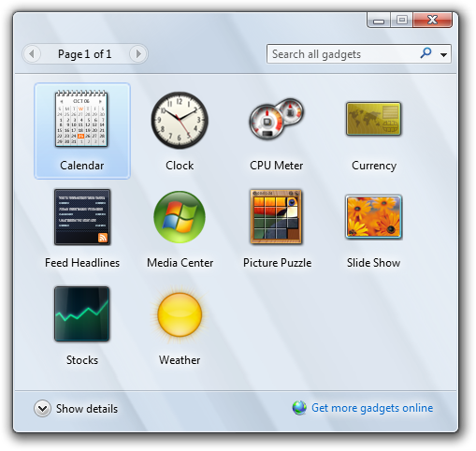Maximize the gadget gallery window
The width and height of the screenshot is (476, 451).
click(402, 21)
